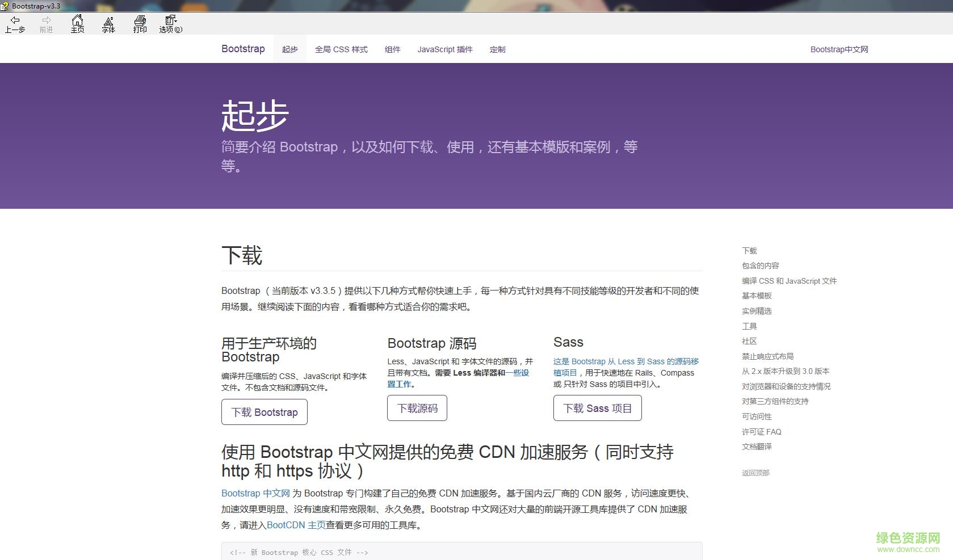Open the Bootstrap中文网 link
The height and width of the screenshot is (560, 953).
click(839, 49)
